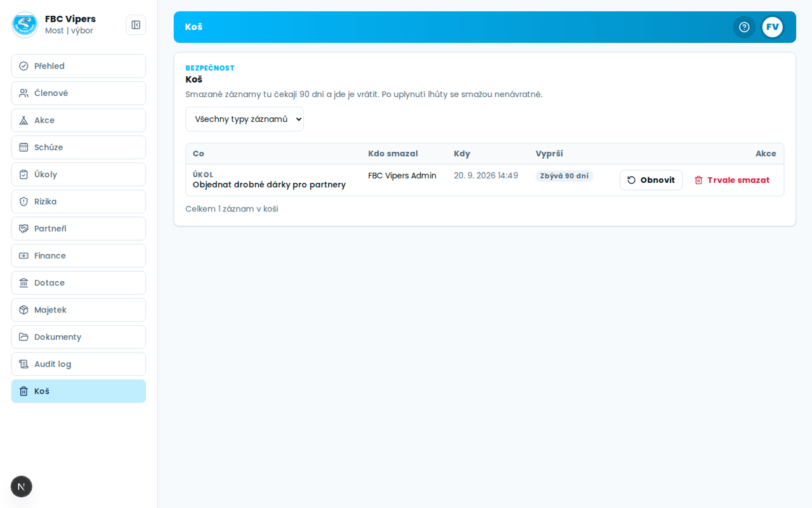The image size is (812, 508).
Task: Click the red trash icon in Trvale smazat
Action: tap(698, 180)
